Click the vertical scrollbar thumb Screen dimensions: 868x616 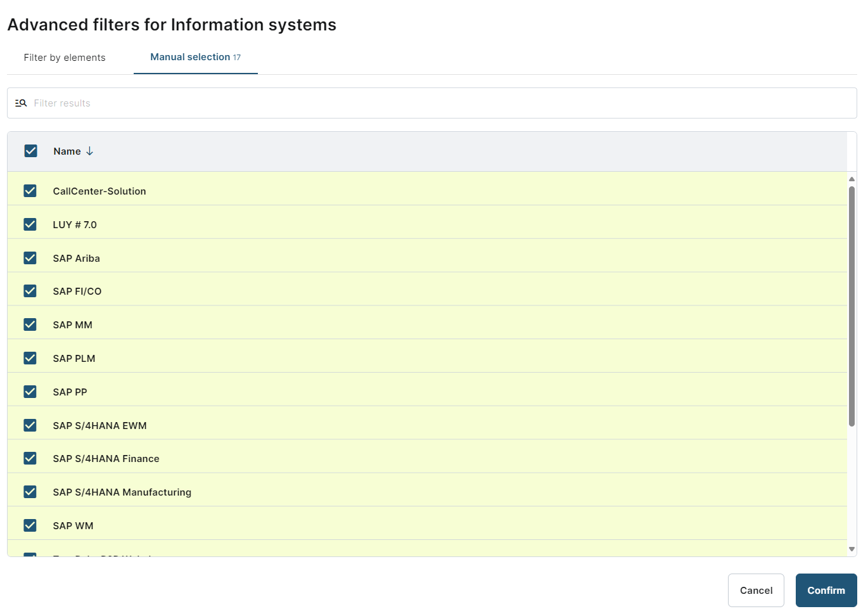pyautogui.click(x=852, y=305)
